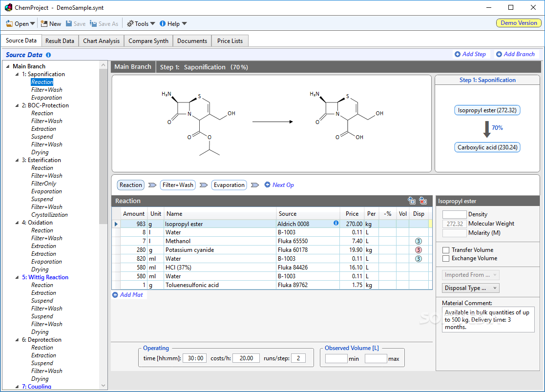
Task: Enable the Exchange Volume checkbox
Action: 445,258
